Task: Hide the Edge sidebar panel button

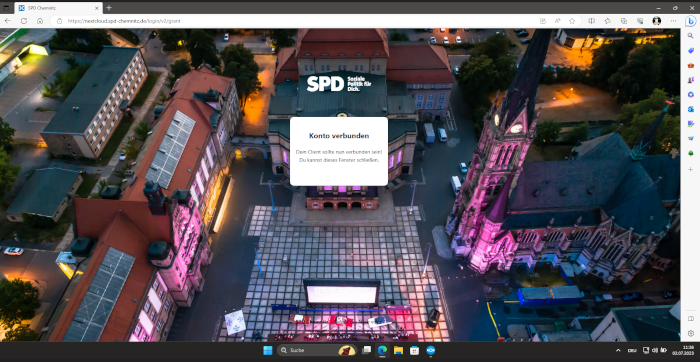Action: [x=691, y=319]
